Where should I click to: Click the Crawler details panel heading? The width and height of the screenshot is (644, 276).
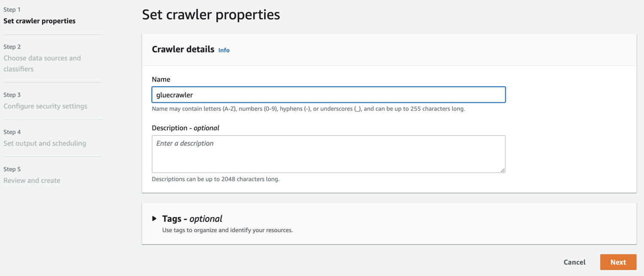coord(183,49)
